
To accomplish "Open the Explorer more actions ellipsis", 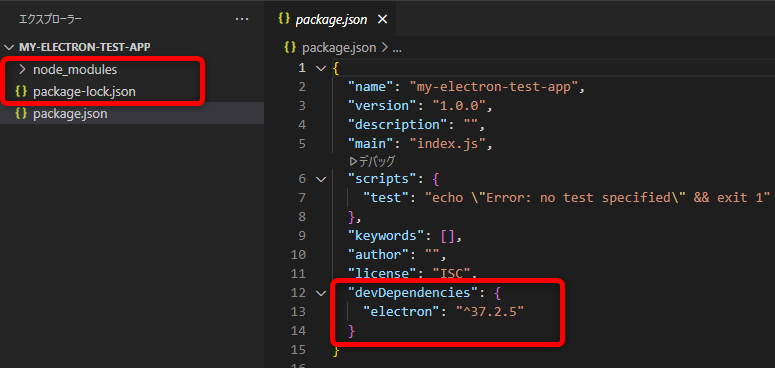I will pos(242,19).
